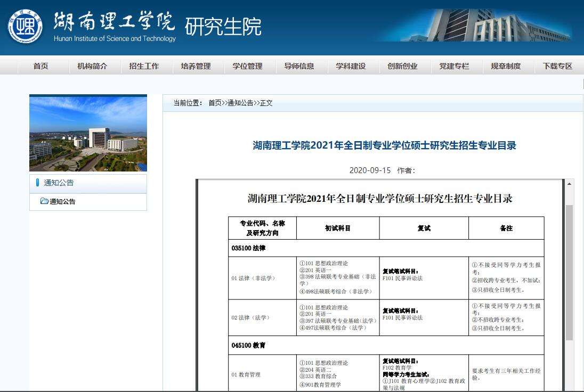The image size is (584, 392).
Task: Open the 党建专栏 menu item
Action: tap(453, 66)
